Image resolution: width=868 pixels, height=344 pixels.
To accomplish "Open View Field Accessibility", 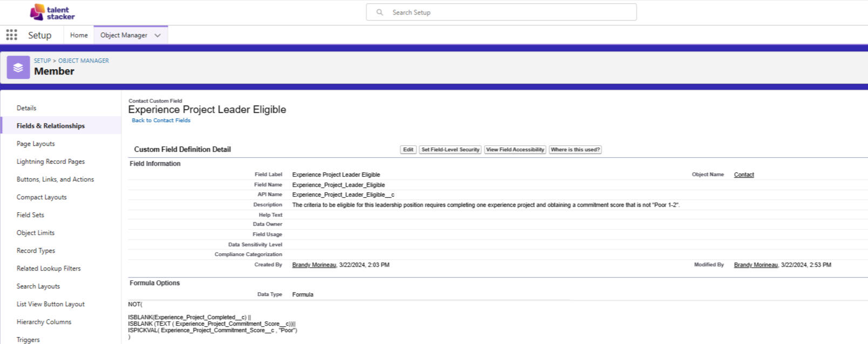I will coord(515,150).
